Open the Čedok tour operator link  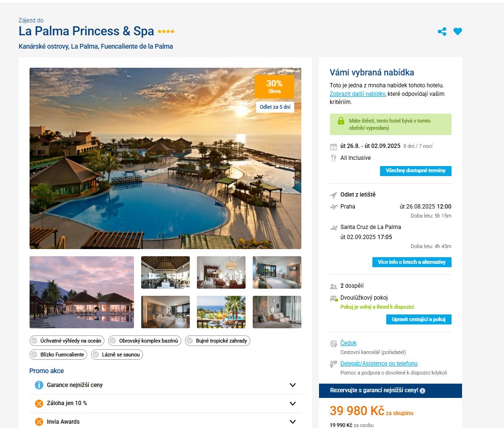click(x=349, y=343)
